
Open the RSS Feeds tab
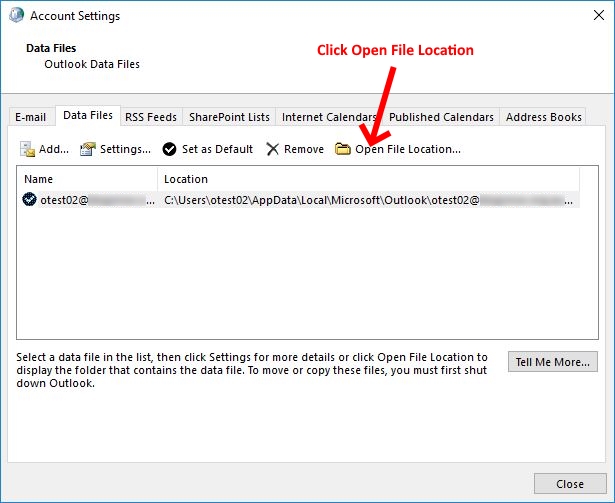click(151, 117)
